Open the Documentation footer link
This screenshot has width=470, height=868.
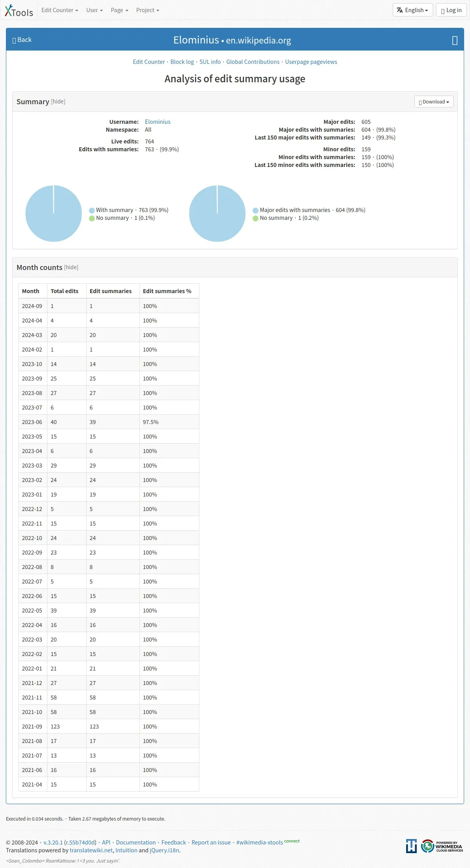coord(136,843)
